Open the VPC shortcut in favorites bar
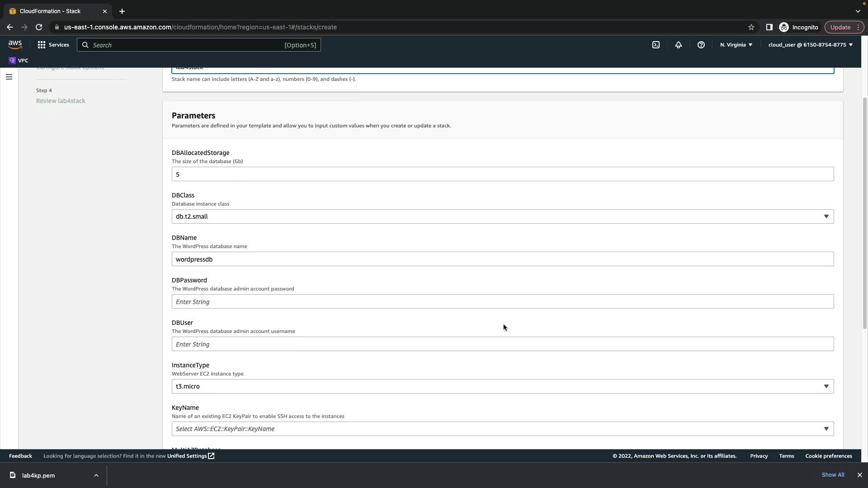This screenshot has height=488, width=868. tap(19, 61)
